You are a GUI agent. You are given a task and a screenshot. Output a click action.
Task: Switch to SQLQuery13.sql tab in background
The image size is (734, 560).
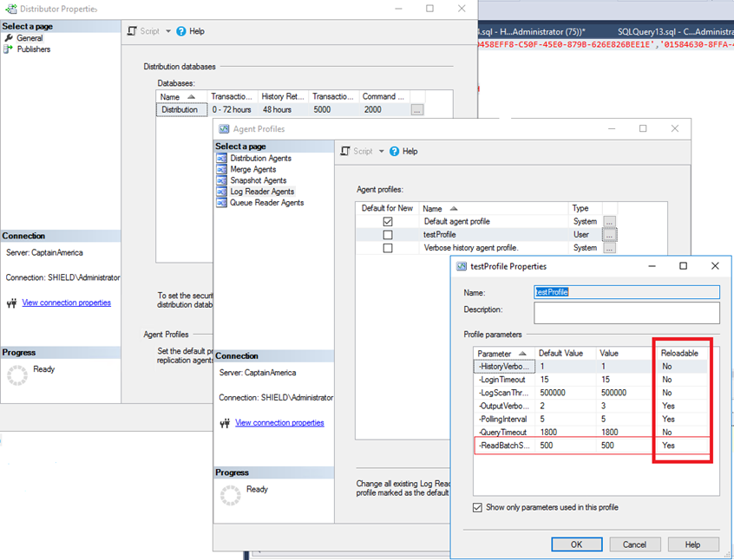(x=675, y=32)
